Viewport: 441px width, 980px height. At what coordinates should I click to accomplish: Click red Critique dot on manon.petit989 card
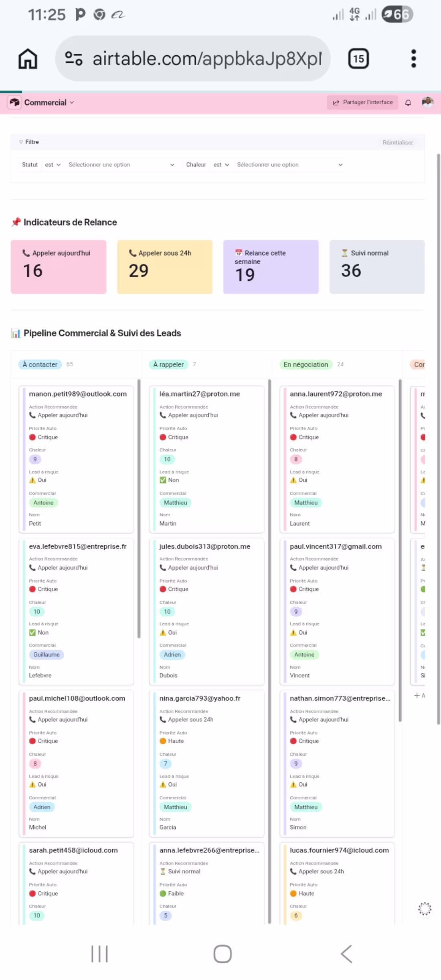(32, 437)
